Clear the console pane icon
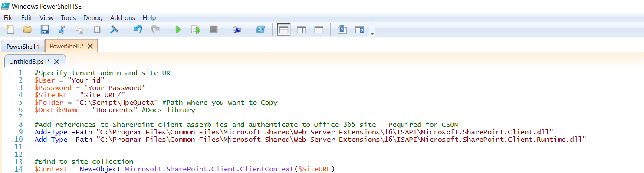 (x=114, y=30)
